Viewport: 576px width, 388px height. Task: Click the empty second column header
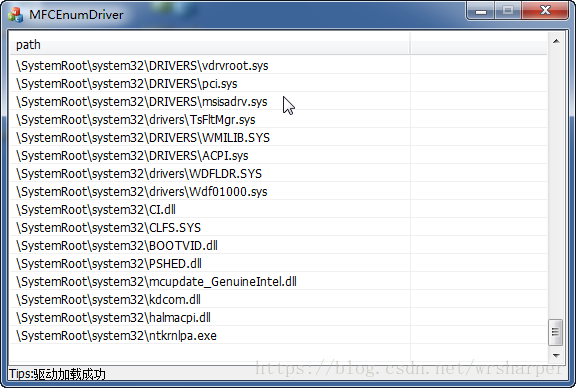click(x=479, y=45)
